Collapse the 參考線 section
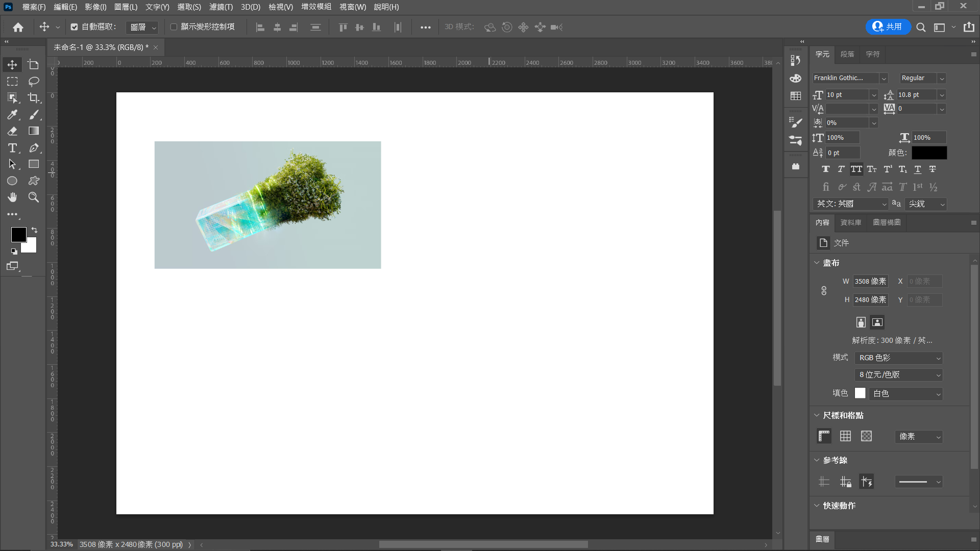The image size is (980, 551). pyautogui.click(x=817, y=461)
